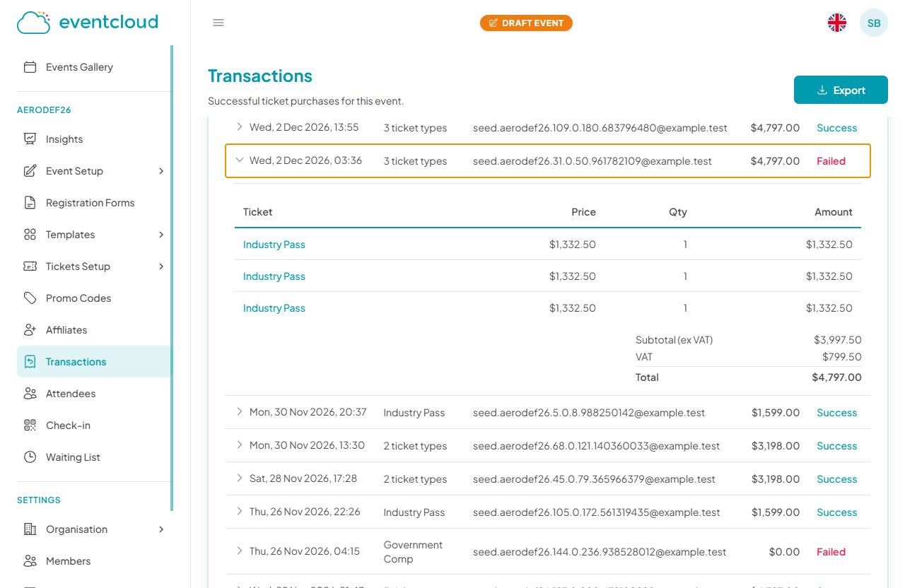Click the Government Comp ticket type cell
This screenshot has width=905, height=588.
pos(413,552)
